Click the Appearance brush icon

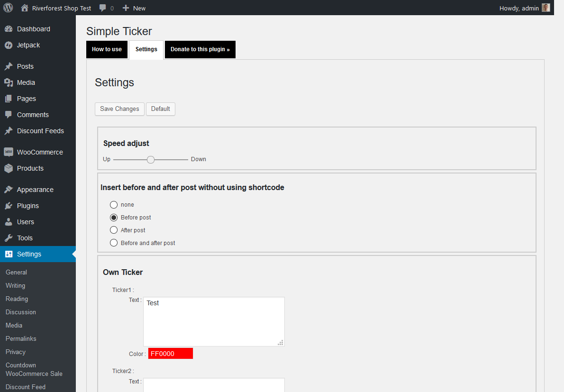point(9,190)
